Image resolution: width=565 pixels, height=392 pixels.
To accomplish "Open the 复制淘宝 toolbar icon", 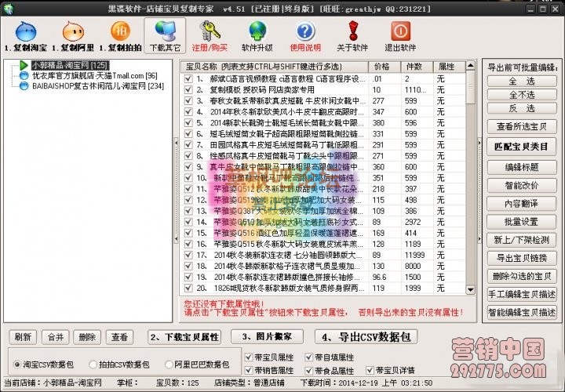I will (x=26, y=32).
